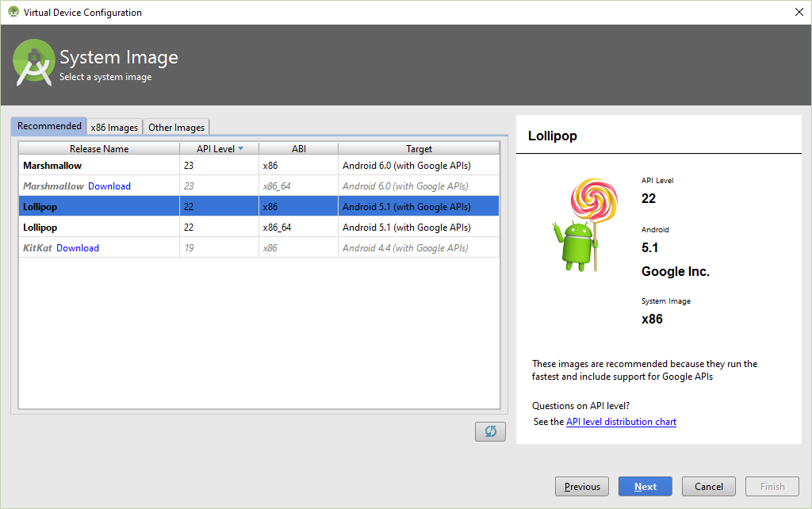Cancel the virtual device configuration
The image size is (812, 509).
point(708,486)
